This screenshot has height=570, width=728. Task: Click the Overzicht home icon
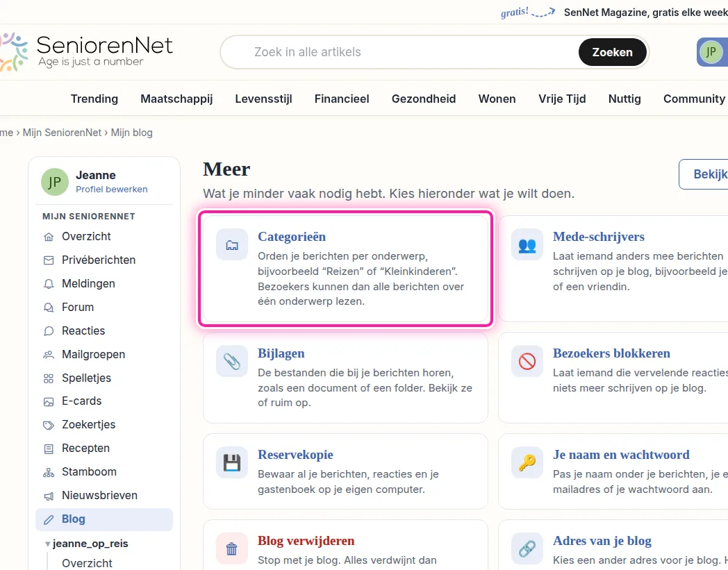(49, 237)
